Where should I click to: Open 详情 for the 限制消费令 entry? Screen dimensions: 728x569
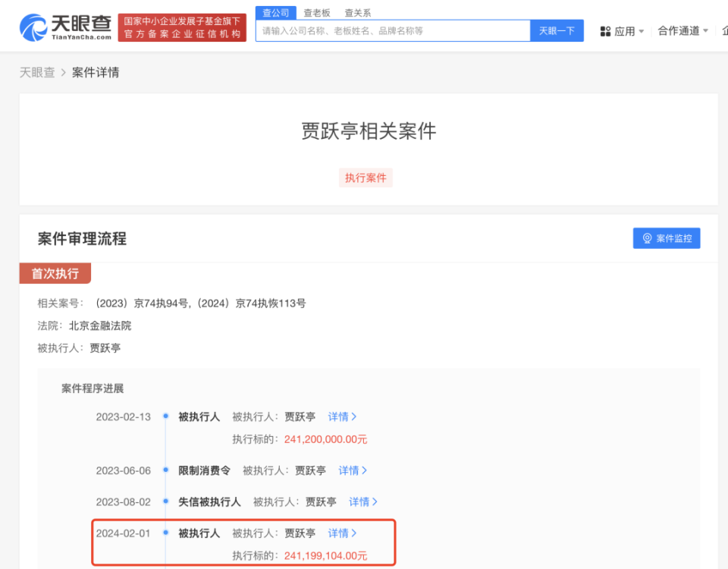tap(352, 470)
